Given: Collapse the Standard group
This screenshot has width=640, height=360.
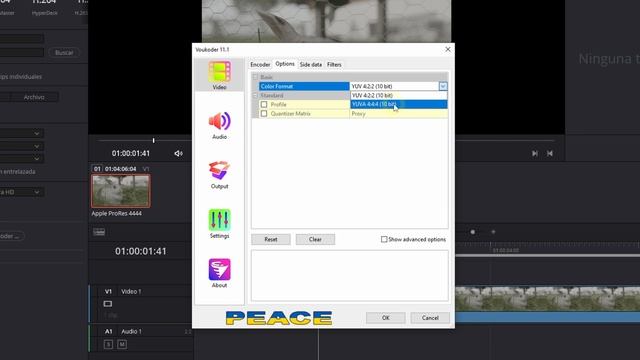Looking at the screenshot, I should click(x=256, y=96).
